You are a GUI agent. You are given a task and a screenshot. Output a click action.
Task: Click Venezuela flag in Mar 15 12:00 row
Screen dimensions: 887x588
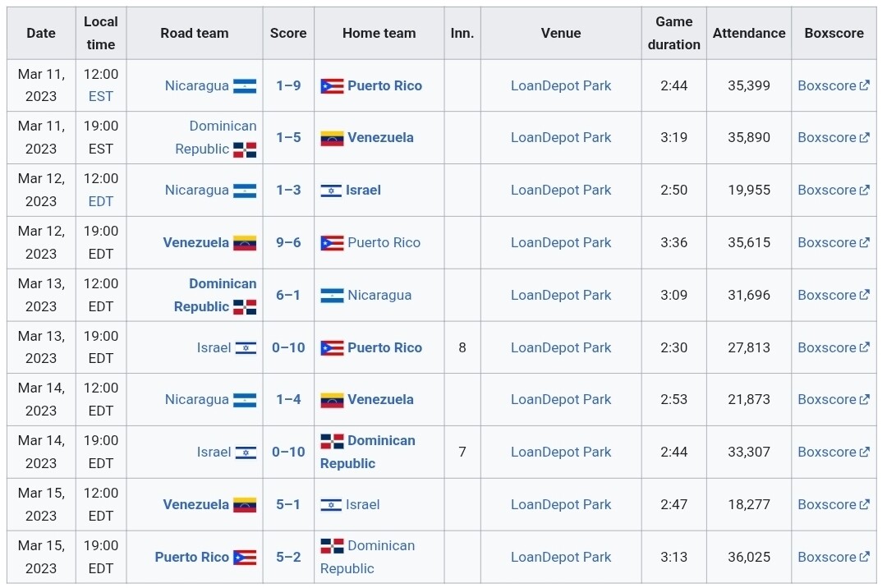(245, 505)
